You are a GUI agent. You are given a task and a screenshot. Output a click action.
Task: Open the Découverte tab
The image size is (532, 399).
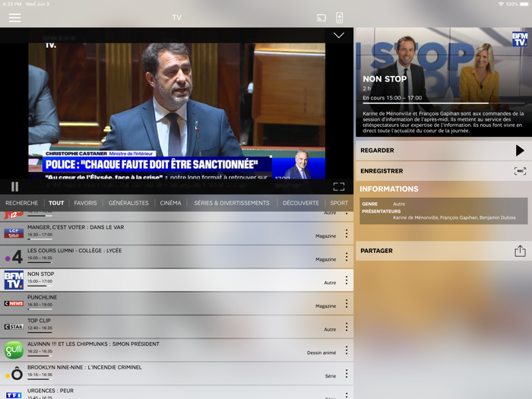pos(301,203)
